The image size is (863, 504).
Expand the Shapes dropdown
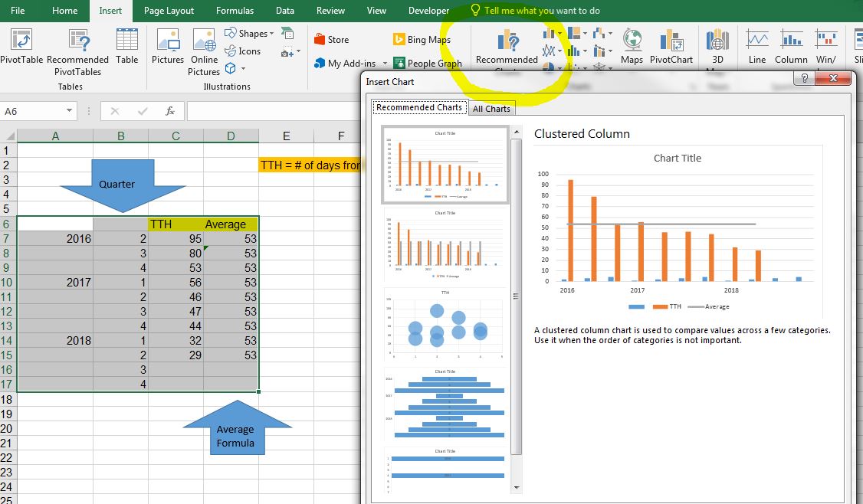pyautogui.click(x=273, y=34)
